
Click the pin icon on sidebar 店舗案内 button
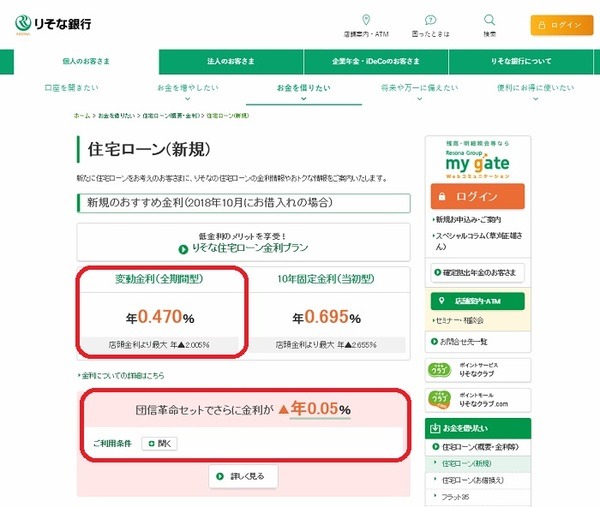click(441, 301)
